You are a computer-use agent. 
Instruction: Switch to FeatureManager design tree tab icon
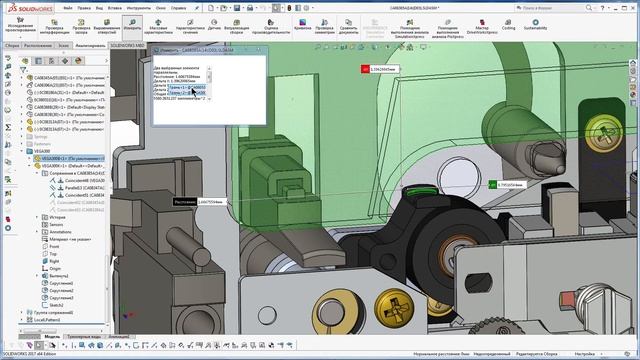click(x=25, y=61)
